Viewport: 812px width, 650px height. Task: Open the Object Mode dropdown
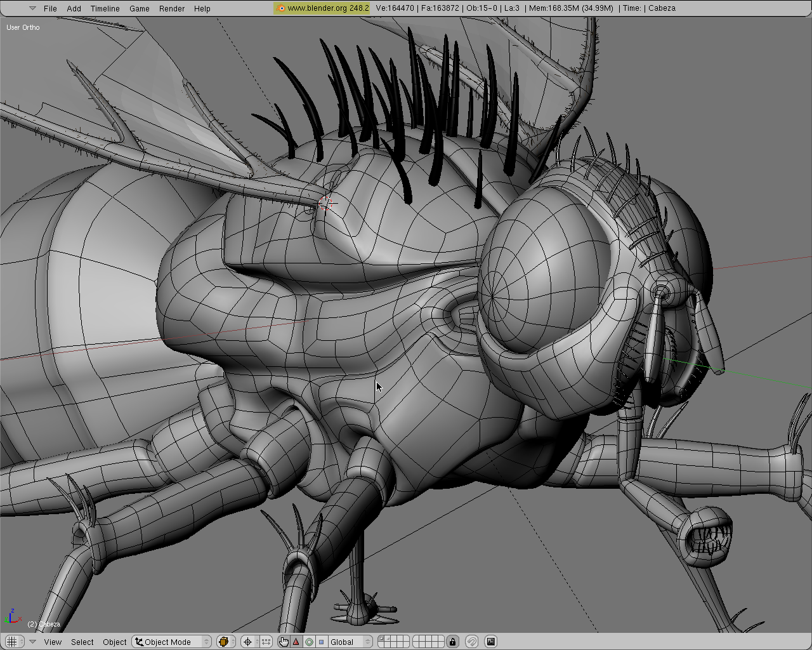click(171, 642)
